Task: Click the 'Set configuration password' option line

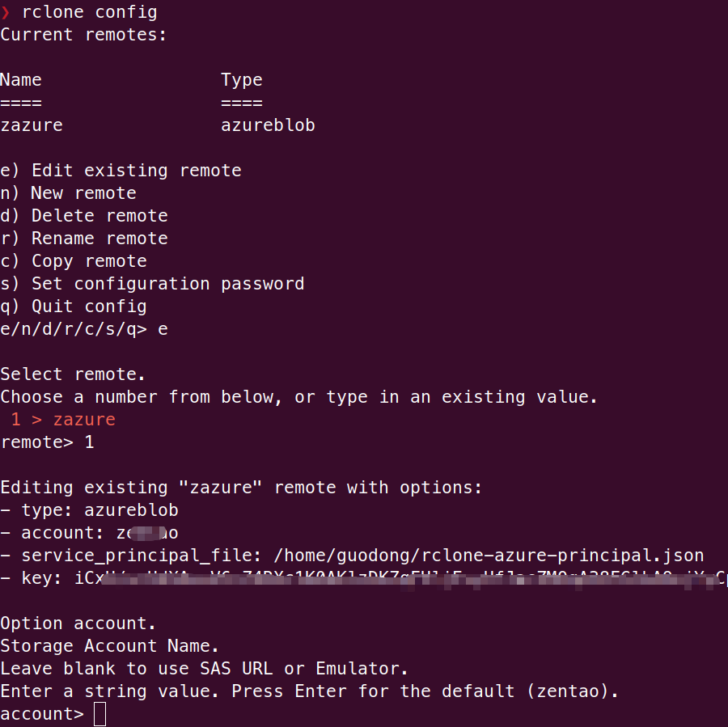Action: 152,284
